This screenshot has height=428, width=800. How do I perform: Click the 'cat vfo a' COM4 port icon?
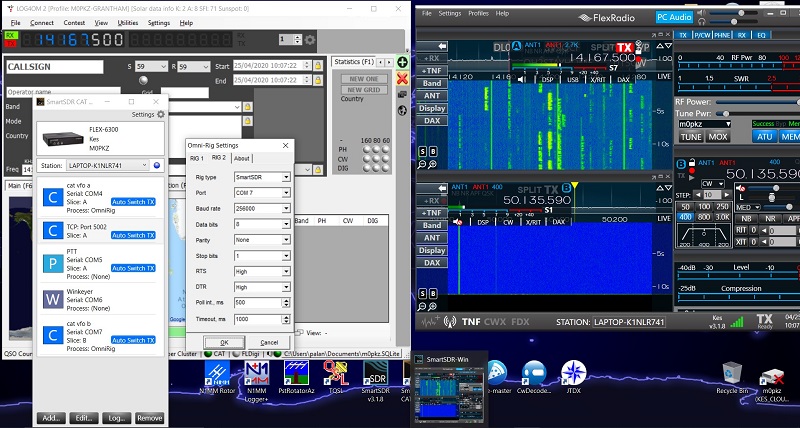click(x=53, y=197)
